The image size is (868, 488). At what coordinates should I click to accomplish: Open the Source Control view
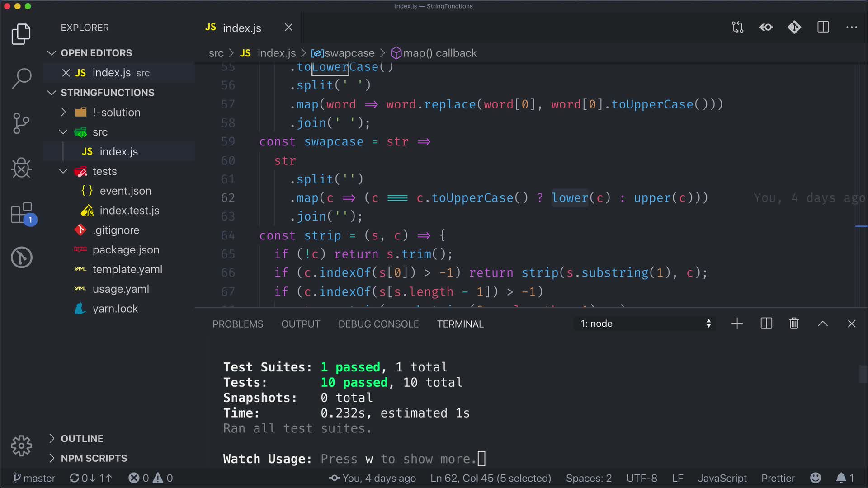pos(21,123)
